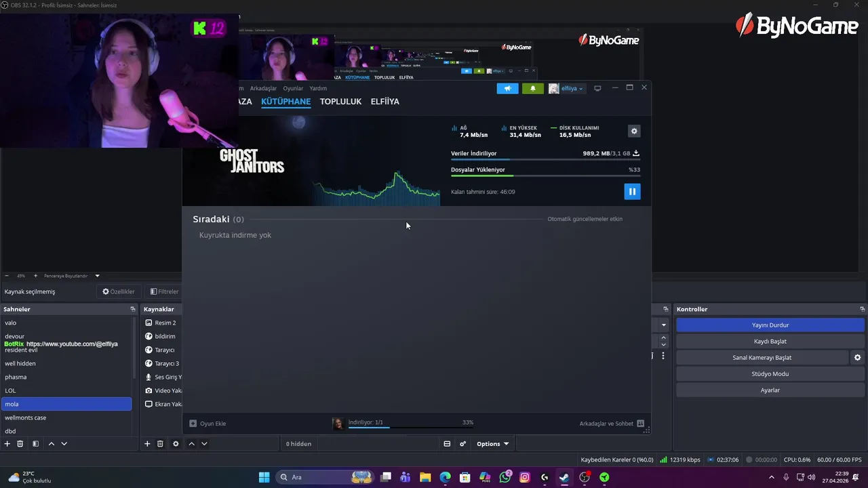Click Oyun Ekle in Steam footer
Screen dimensions: 868x488
pyautogui.click(x=208, y=424)
